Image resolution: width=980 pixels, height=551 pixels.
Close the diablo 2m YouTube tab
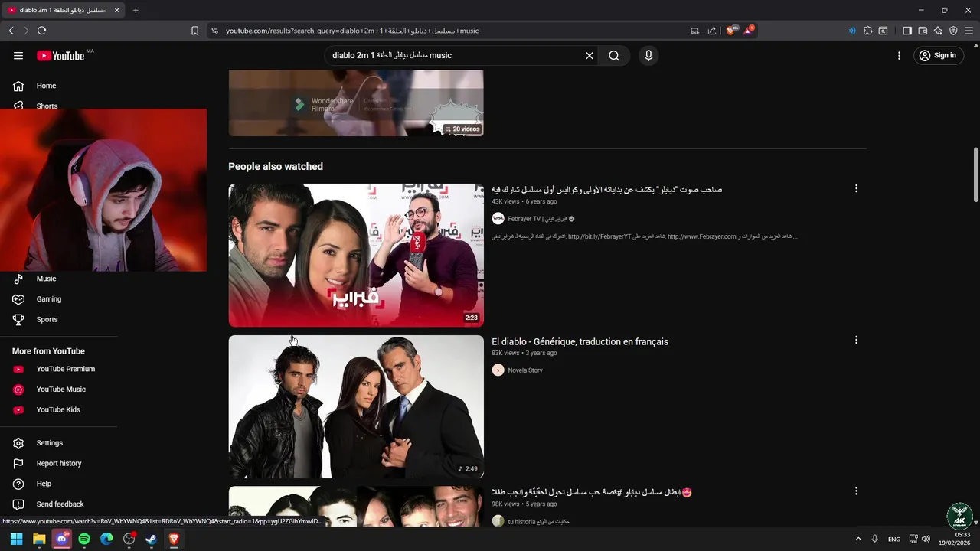(116, 10)
